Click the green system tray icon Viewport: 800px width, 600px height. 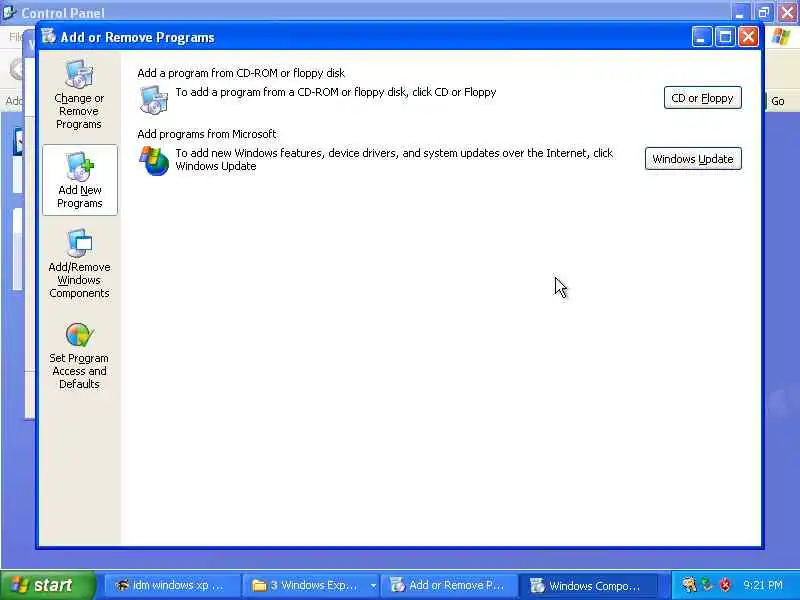click(707, 585)
